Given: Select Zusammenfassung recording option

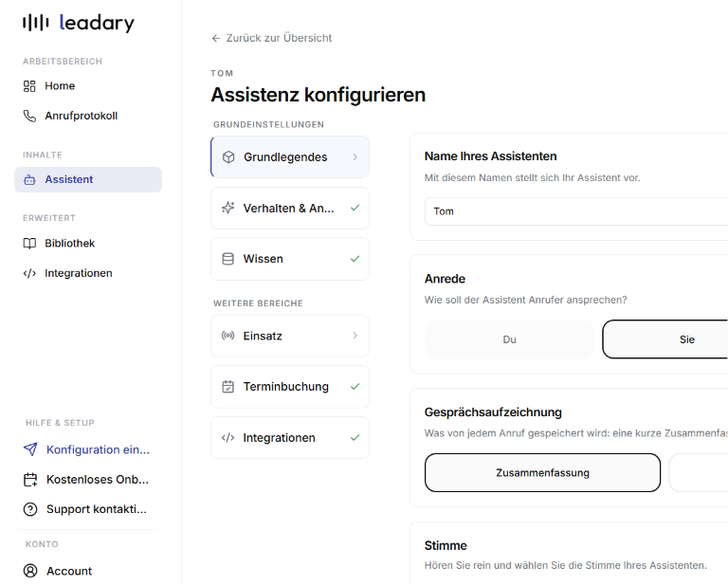Looking at the screenshot, I should (x=542, y=473).
